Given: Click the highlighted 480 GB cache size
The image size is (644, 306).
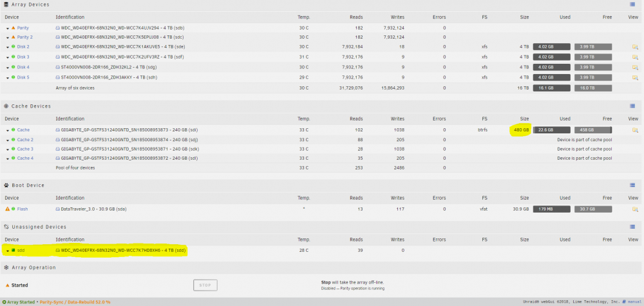Looking at the screenshot, I should coord(520,129).
